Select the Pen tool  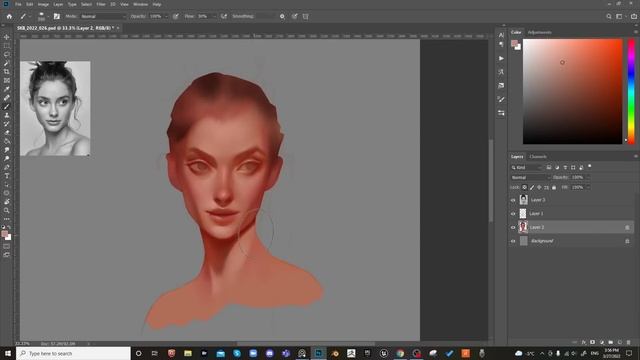[x=7, y=167]
